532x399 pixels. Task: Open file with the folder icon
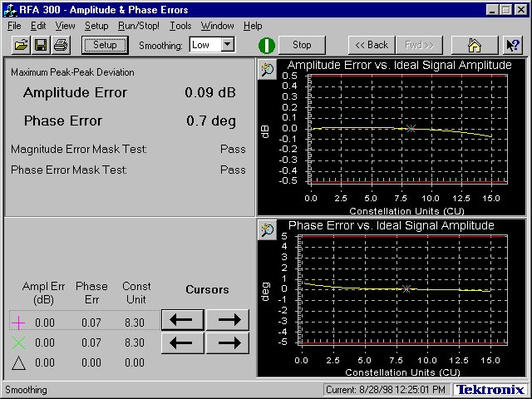pos(21,45)
